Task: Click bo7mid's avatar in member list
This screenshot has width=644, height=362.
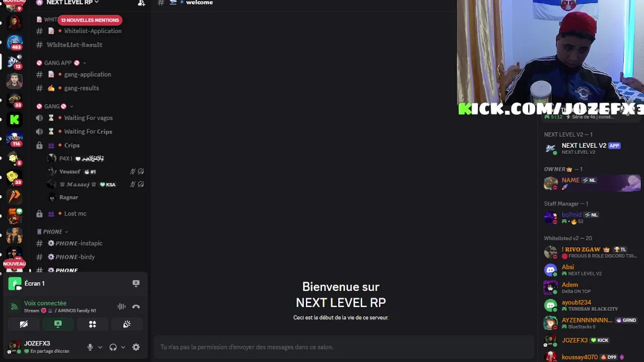Action: (551, 218)
